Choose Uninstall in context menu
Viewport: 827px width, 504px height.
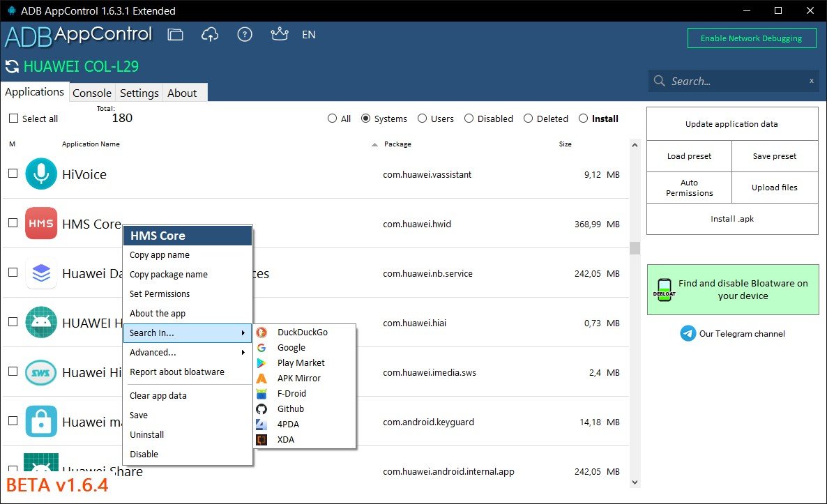tap(188, 434)
